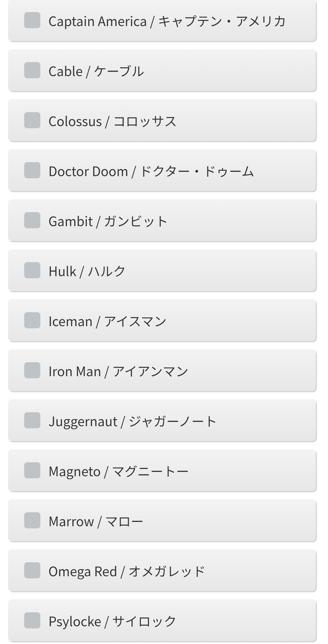Toggle the Gambit checkbox
The height and width of the screenshot is (644, 328).
[32, 220]
